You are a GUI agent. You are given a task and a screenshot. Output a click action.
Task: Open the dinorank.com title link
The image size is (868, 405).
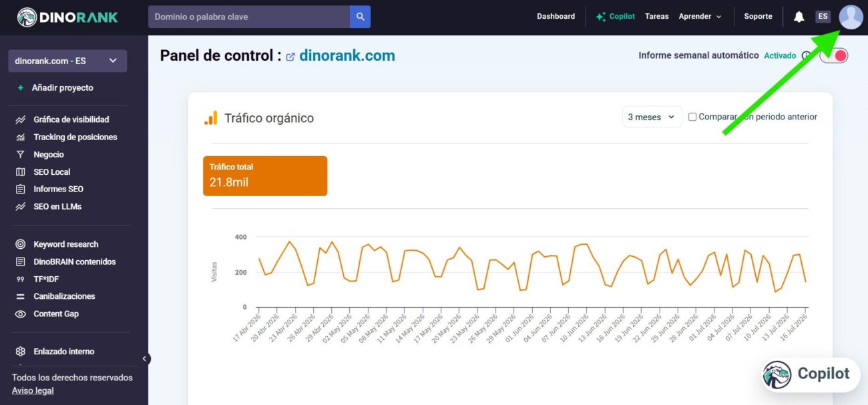(347, 55)
